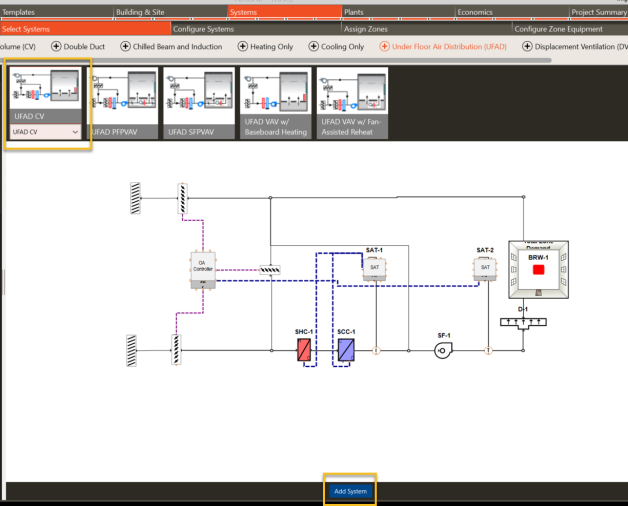
Task: Open the Economics tab
Action: point(512,12)
